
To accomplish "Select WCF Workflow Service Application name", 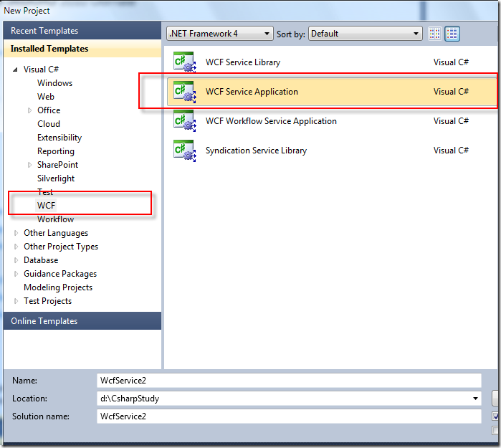I will click(x=271, y=121).
